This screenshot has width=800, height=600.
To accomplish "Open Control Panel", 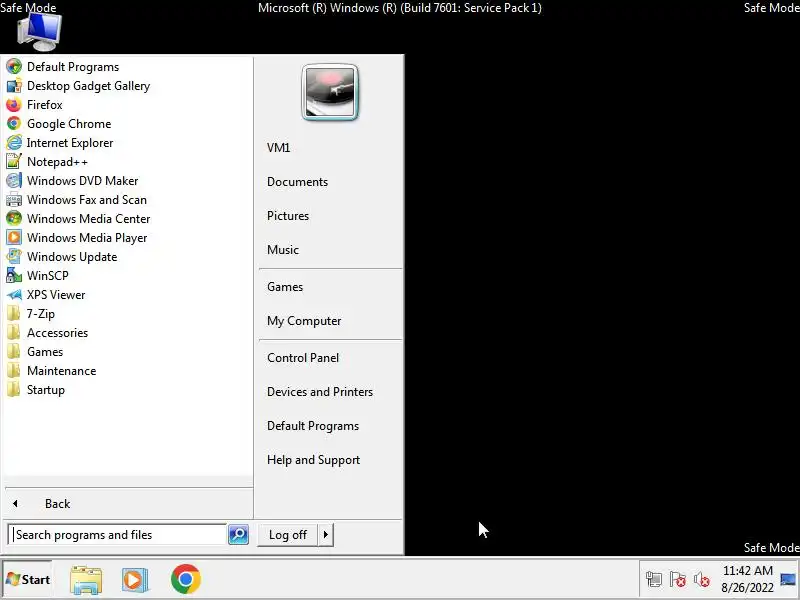I will click(303, 358).
